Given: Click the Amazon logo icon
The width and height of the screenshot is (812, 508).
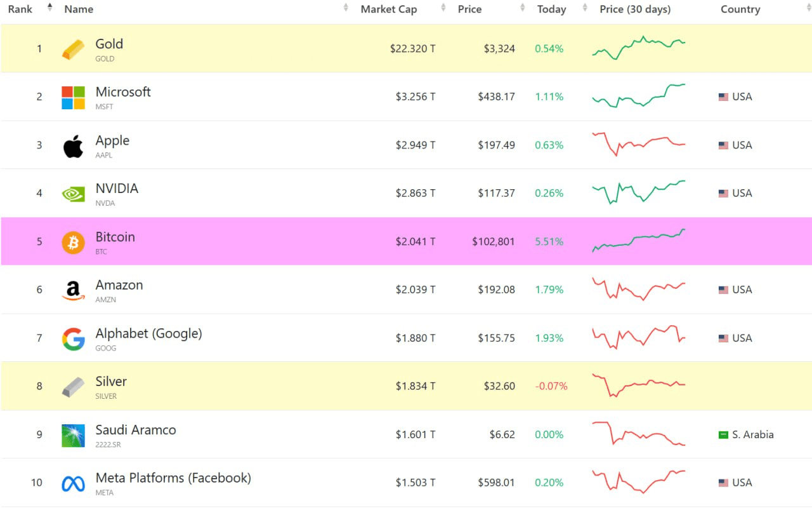Looking at the screenshot, I should (73, 290).
